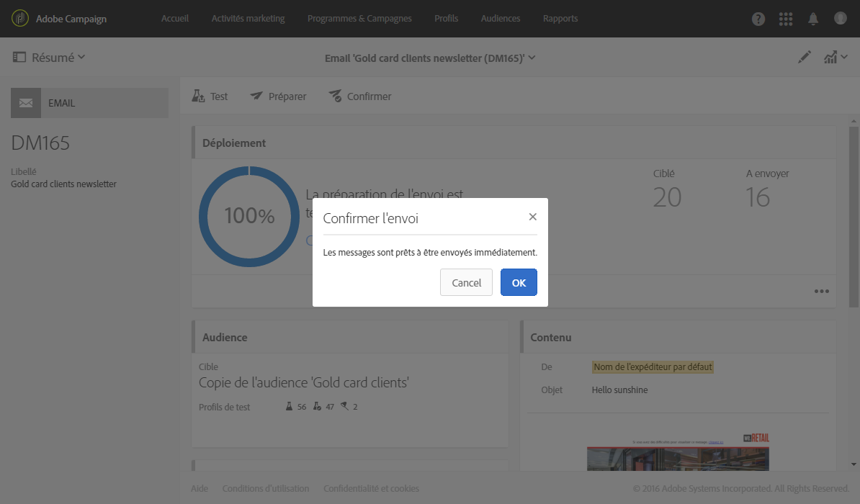Close the Confirmer l'envoi dialog
Viewport: 860px width, 504px height.
point(532,217)
